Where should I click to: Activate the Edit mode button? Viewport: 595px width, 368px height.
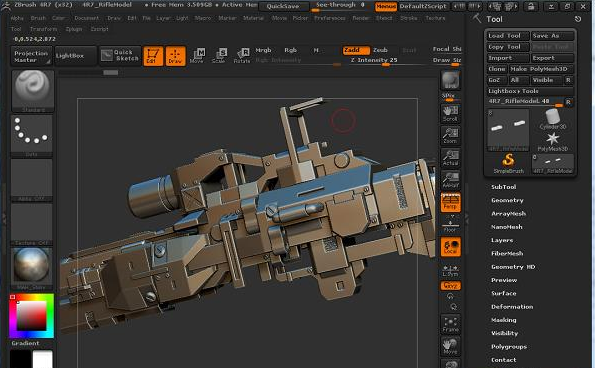point(153,56)
